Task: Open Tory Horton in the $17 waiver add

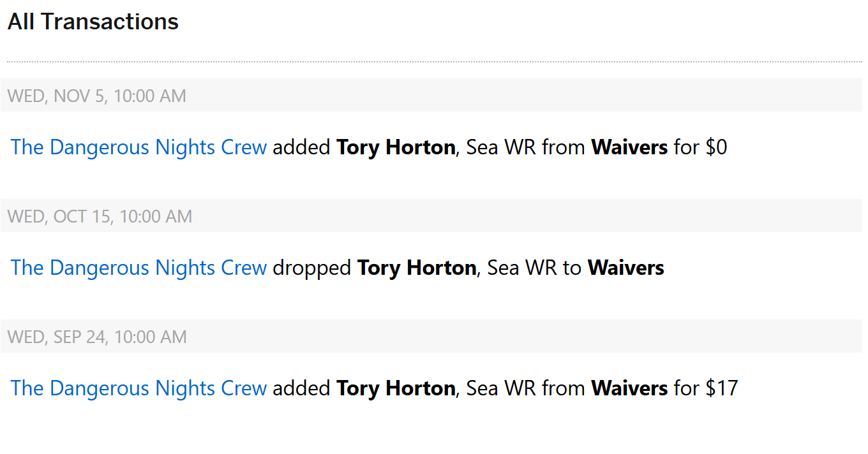Action: click(395, 388)
